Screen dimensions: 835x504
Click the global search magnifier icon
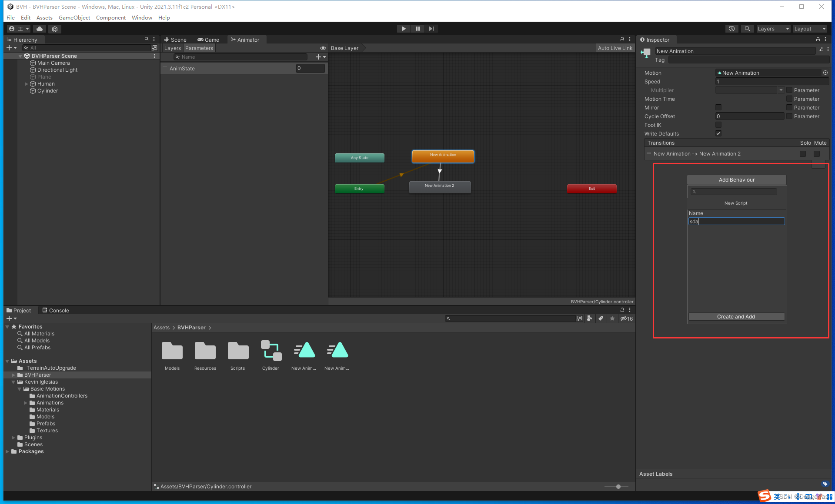click(747, 29)
